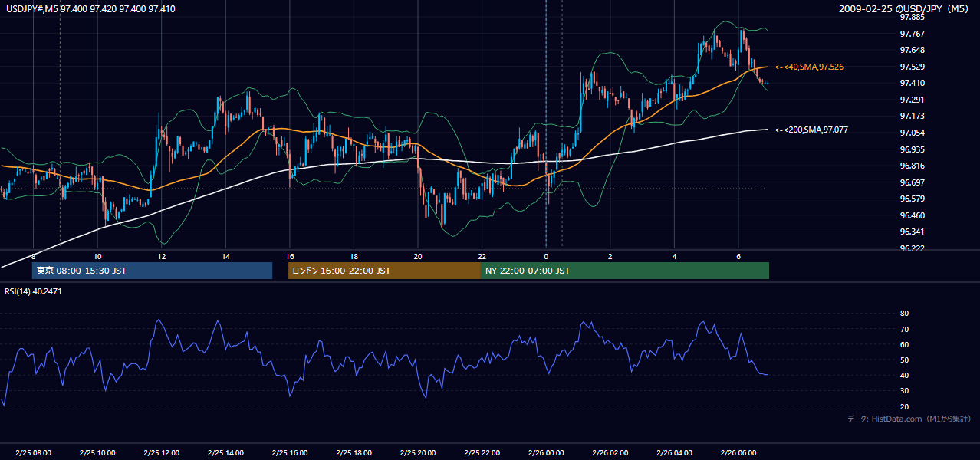980x460 pixels.
Task: Click hour tick 18 under the price chart
Action: click(354, 256)
